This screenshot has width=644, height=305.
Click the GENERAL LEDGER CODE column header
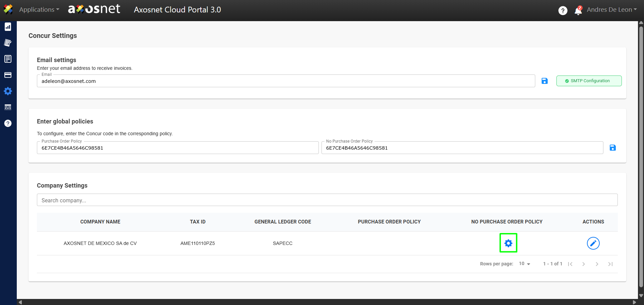[x=283, y=222]
